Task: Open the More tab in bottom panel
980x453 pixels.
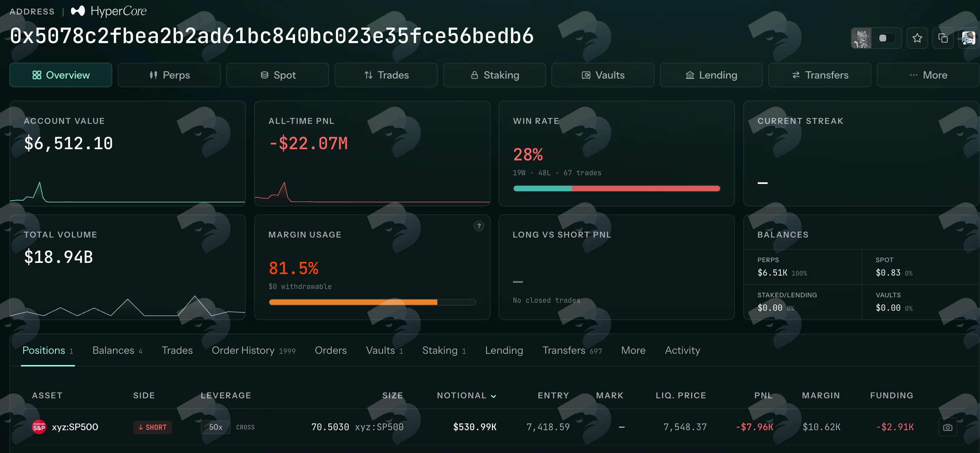Action: pos(633,350)
